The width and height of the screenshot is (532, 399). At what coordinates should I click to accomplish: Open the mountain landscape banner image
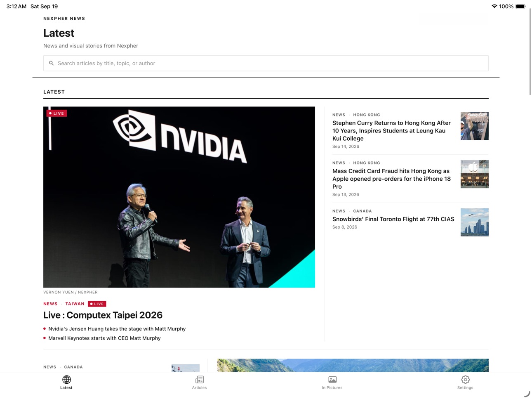coord(353,365)
